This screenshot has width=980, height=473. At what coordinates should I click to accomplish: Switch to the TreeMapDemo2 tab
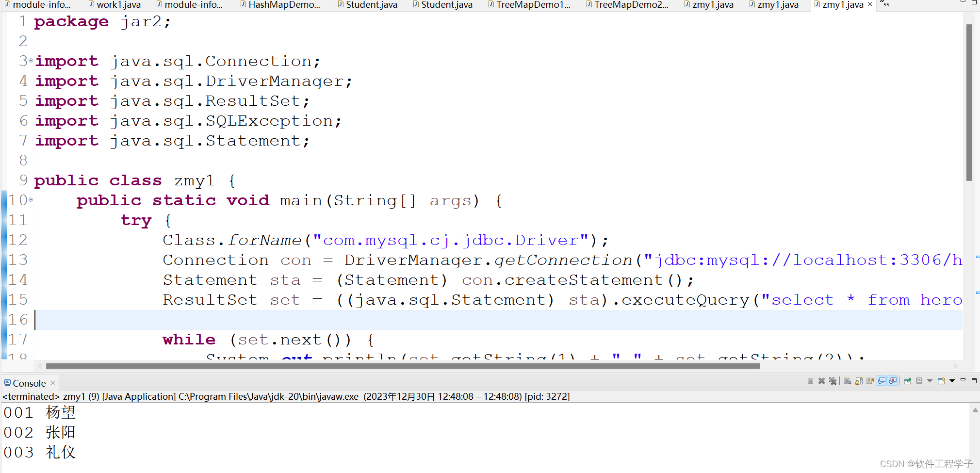coord(628,5)
